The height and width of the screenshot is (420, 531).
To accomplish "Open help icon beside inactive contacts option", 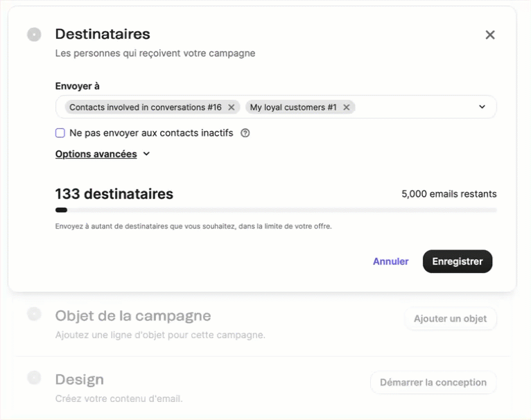I will tap(245, 133).
